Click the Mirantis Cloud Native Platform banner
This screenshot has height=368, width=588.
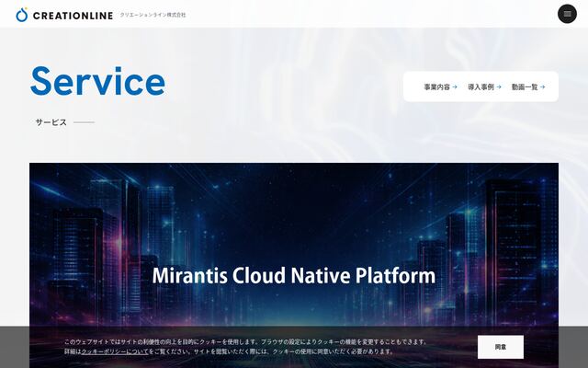tap(294, 266)
